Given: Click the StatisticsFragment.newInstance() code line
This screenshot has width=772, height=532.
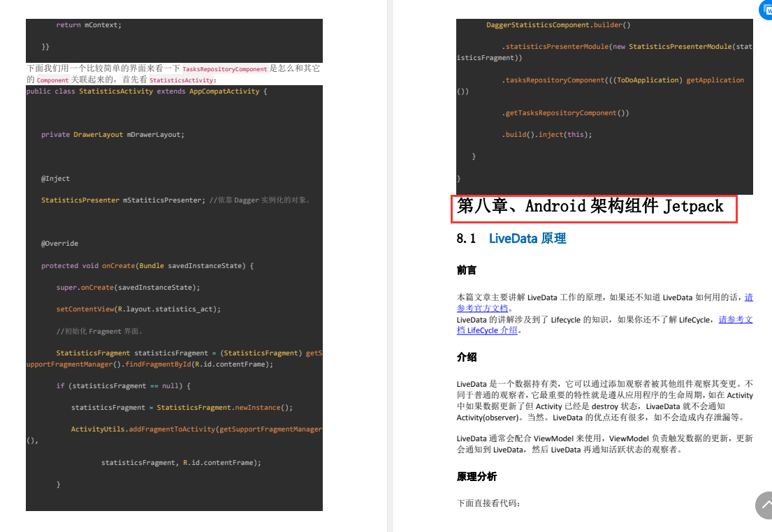Looking at the screenshot, I should coord(182,407).
